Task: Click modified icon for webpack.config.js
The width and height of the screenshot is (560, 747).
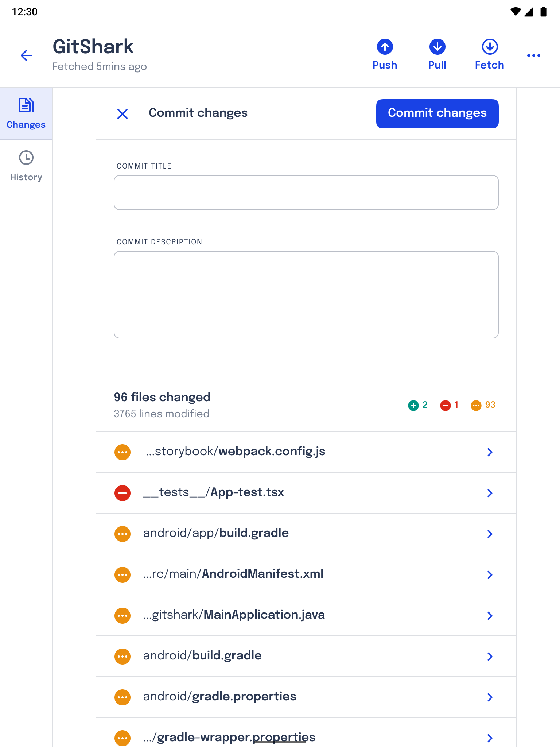Action: coord(122,452)
